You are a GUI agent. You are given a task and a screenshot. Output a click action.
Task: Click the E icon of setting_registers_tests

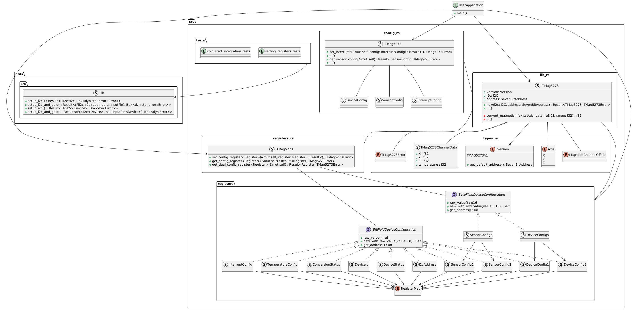[x=262, y=51]
